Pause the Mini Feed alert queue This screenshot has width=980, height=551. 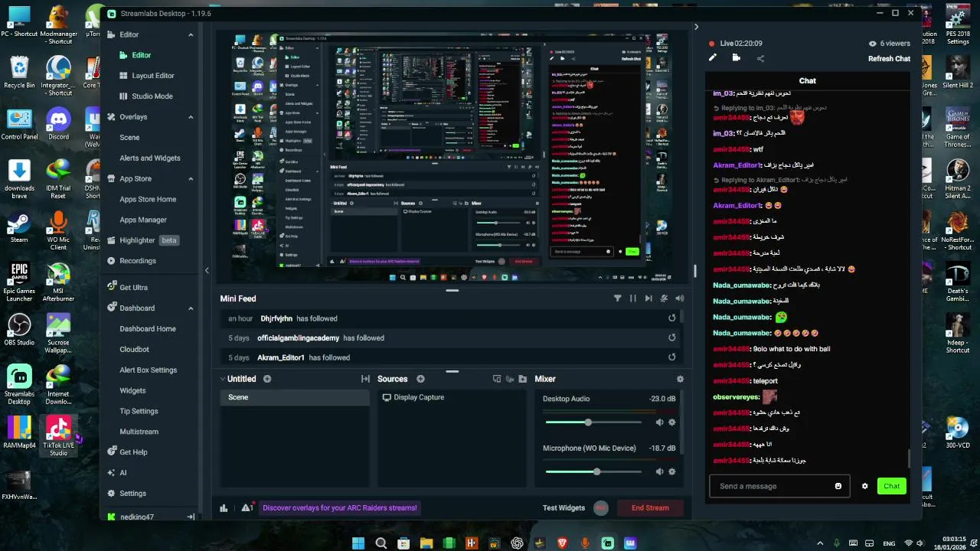point(632,298)
